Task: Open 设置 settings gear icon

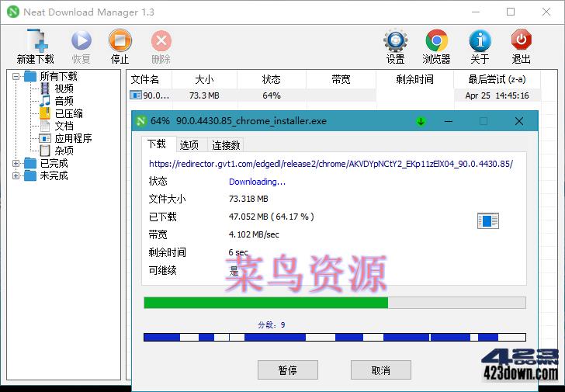Action: point(395,40)
